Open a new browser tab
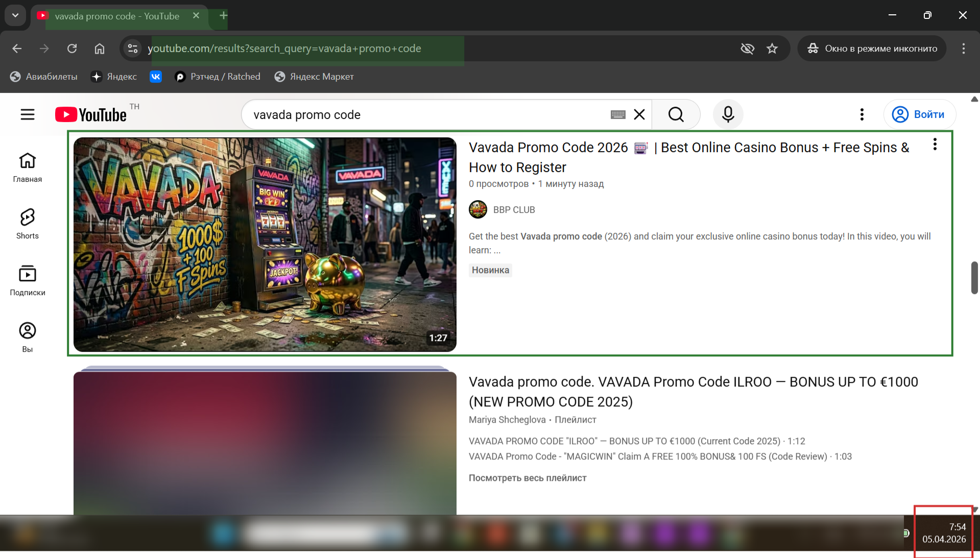 click(x=223, y=15)
